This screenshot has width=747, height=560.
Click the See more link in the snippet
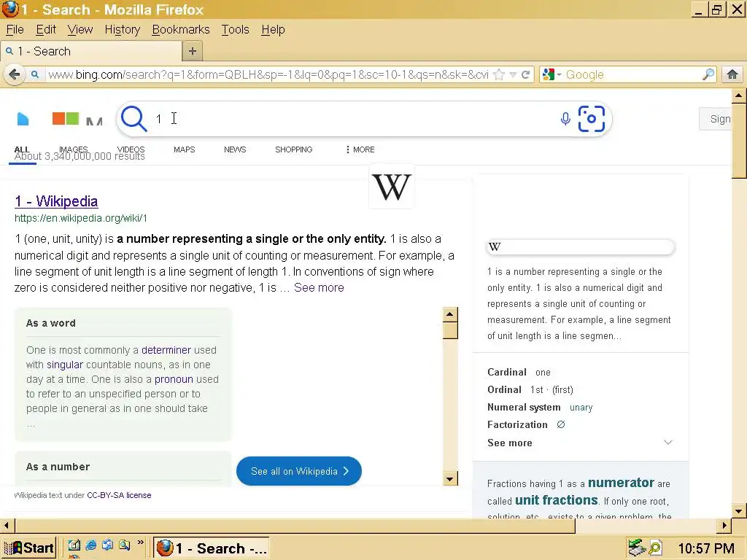(x=319, y=287)
